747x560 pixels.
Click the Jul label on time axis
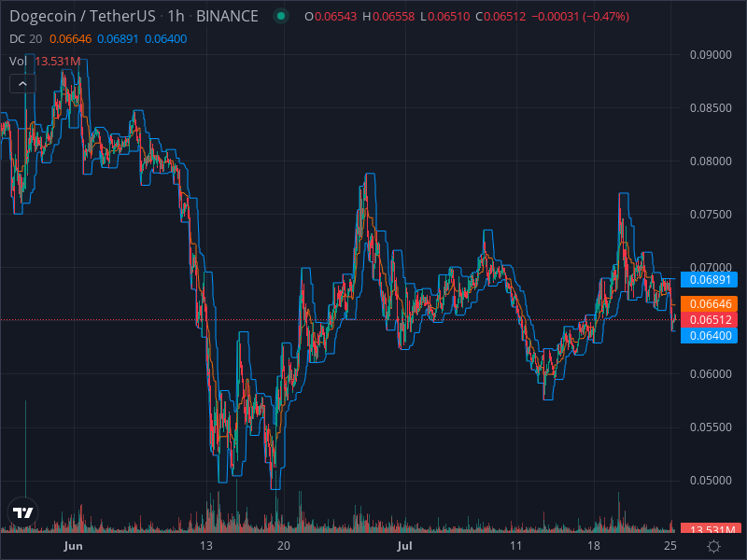pyautogui.click(x=404, y=546)
